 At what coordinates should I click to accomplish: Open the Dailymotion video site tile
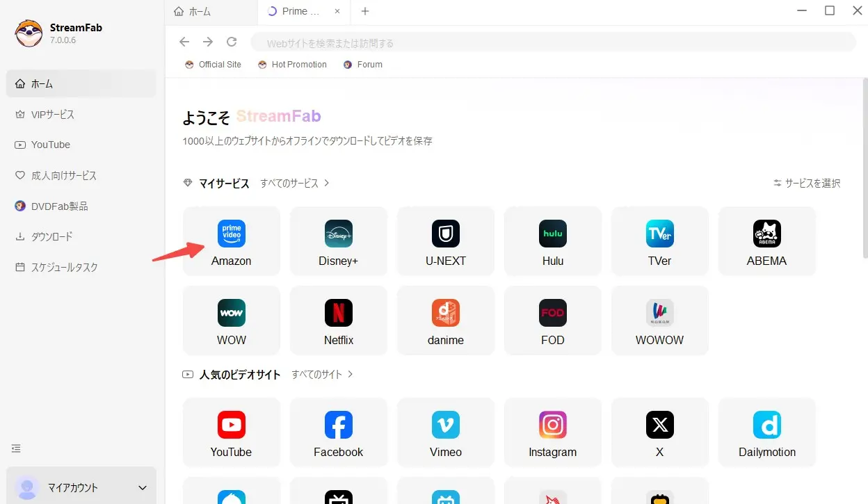767,432
